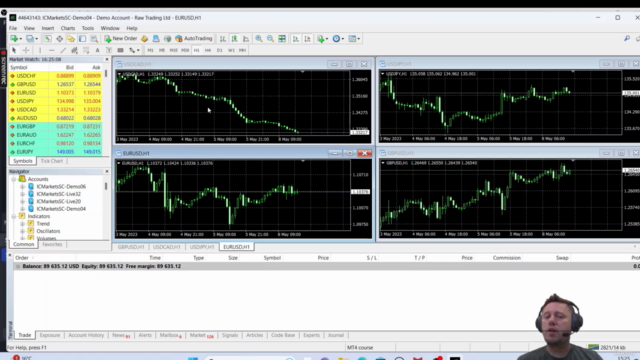Open the Strategy Tester toolbar icon
The height and width of the screenshot is (360, 640).
click(94, 39)
